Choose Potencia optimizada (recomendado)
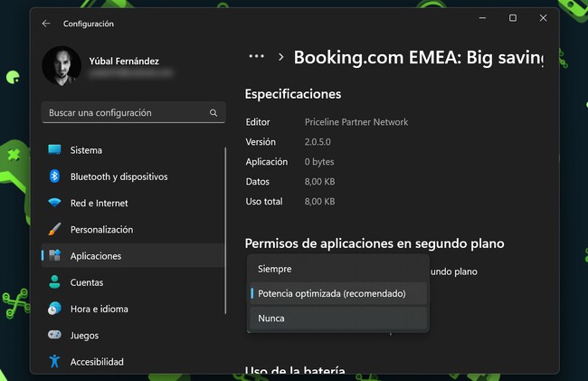The image size is (588, 381). [x=331, y=293]
